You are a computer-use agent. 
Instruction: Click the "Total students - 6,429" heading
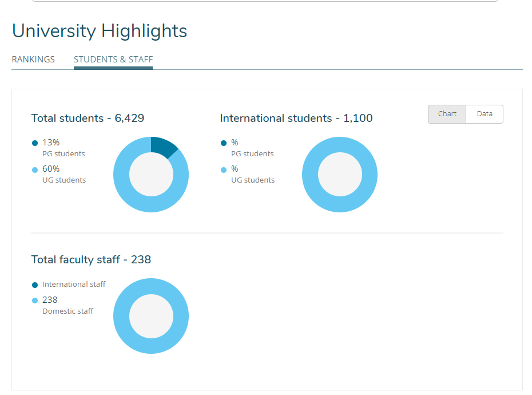pos(88,118)
